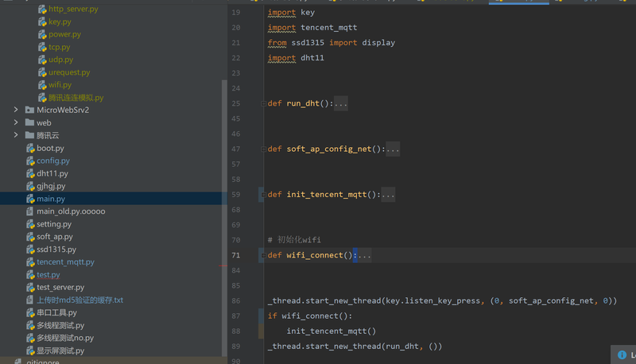
Task: Expand collapsed body ellipsis of soft_ap_config_net
Action: (393, 149)
